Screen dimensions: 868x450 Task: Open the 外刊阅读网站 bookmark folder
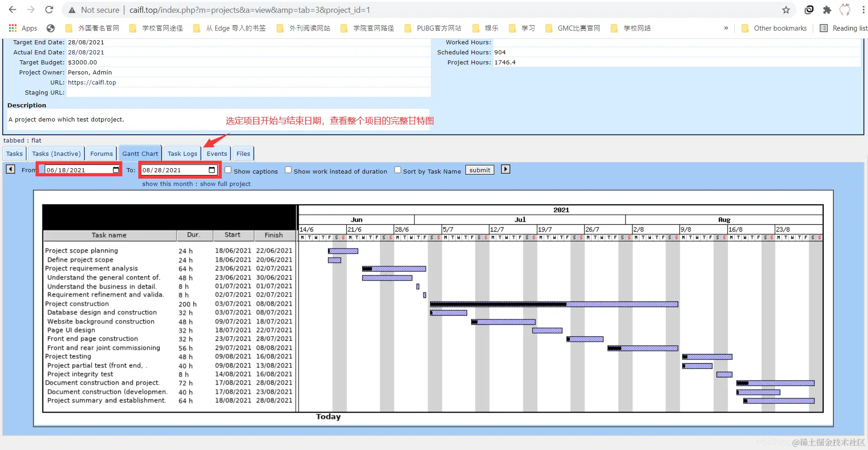pos(303,28)
